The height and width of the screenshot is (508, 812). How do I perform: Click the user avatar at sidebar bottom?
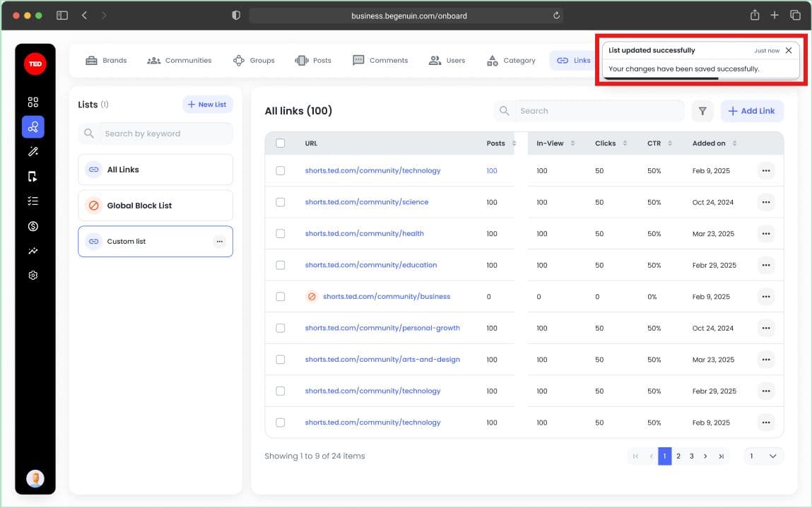(35, 478)
